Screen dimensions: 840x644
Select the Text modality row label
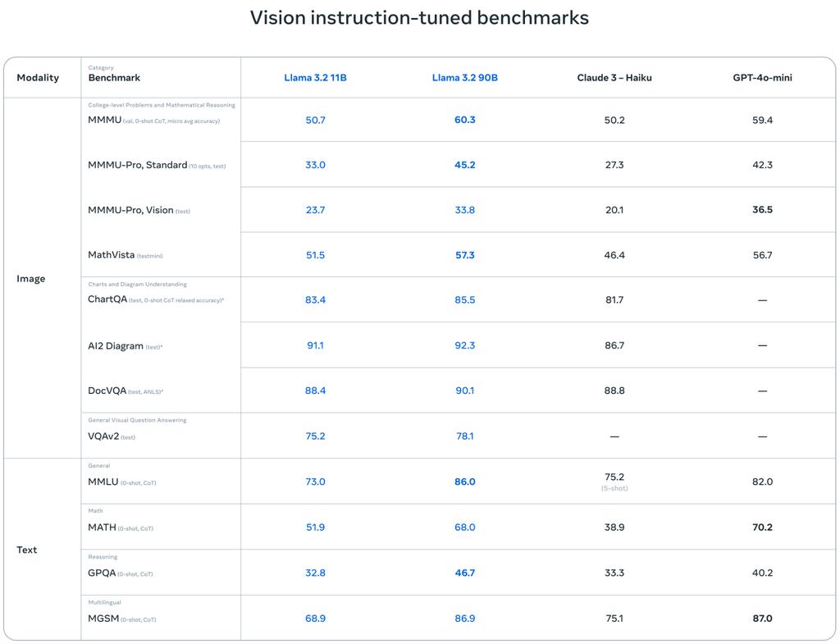point(27,550)
